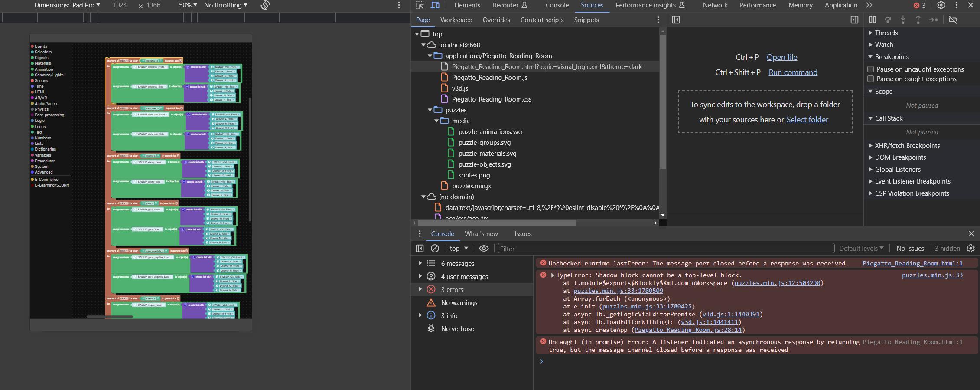The image size is (980, 390).
Task: Open v3d.js:1:1440391 stack link
Action: (x=731, y=314)
